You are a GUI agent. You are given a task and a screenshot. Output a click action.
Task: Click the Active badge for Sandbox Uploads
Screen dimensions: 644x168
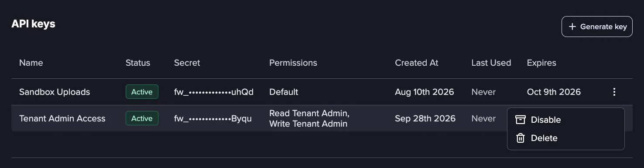tap(142, 92)
